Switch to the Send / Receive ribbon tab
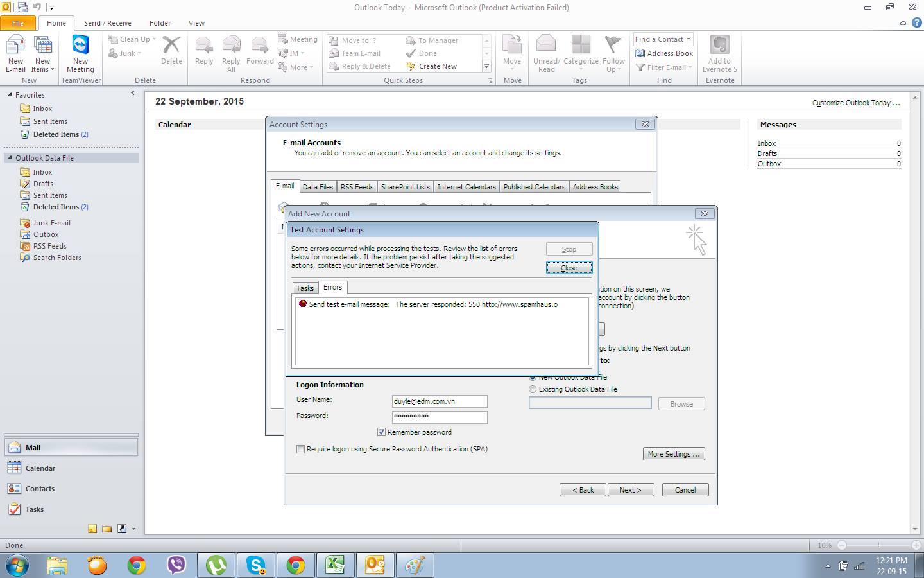 click(x=107, y=22)
